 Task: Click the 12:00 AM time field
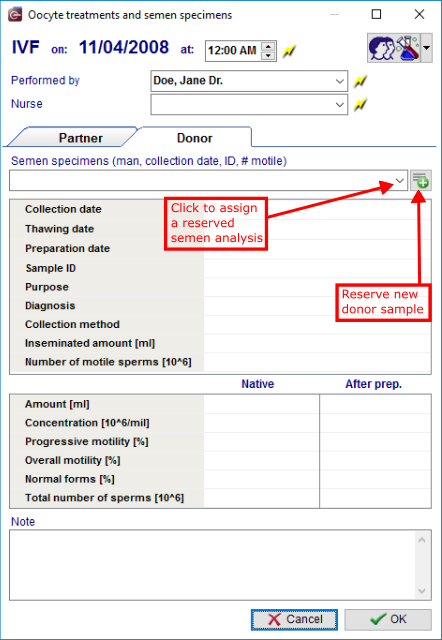(x=233, y=51)
